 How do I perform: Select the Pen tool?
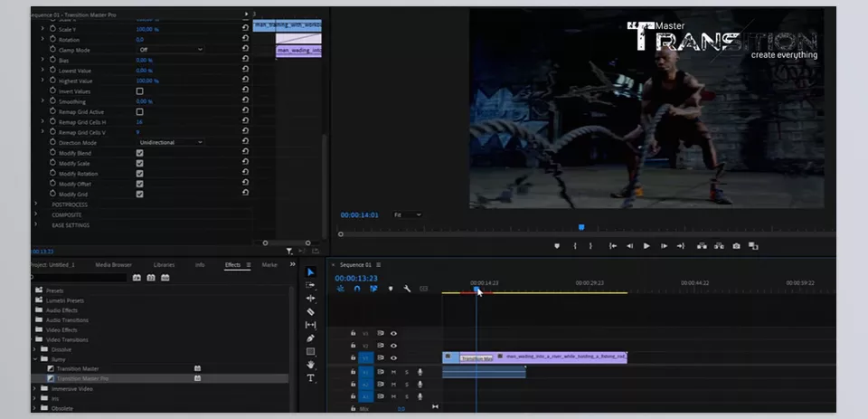tap(310, 338)
